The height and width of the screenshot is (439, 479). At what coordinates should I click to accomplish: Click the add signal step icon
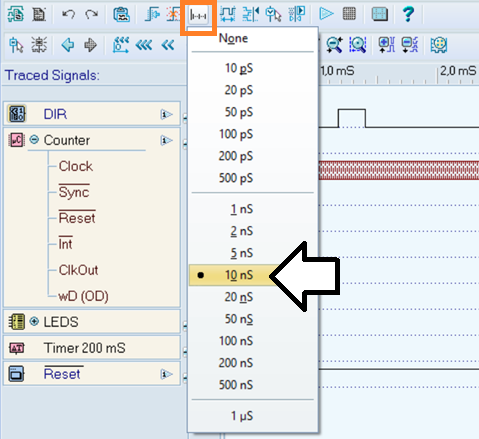click(152, 14)
